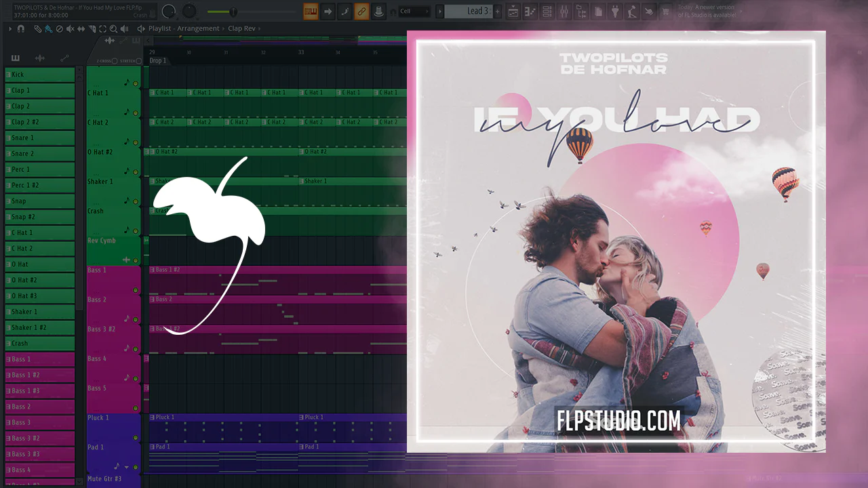
Task: Click the green horizontal slider handle
Action: (233, 12)
